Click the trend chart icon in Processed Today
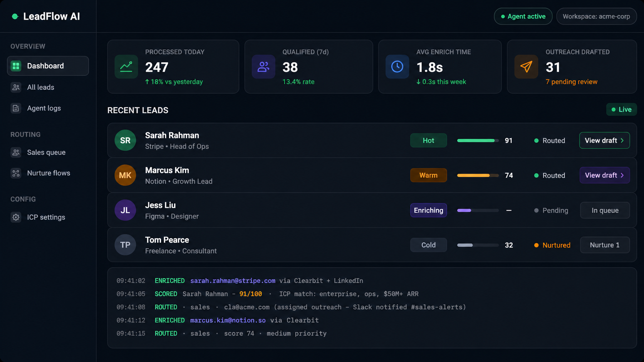 point(126,67)
